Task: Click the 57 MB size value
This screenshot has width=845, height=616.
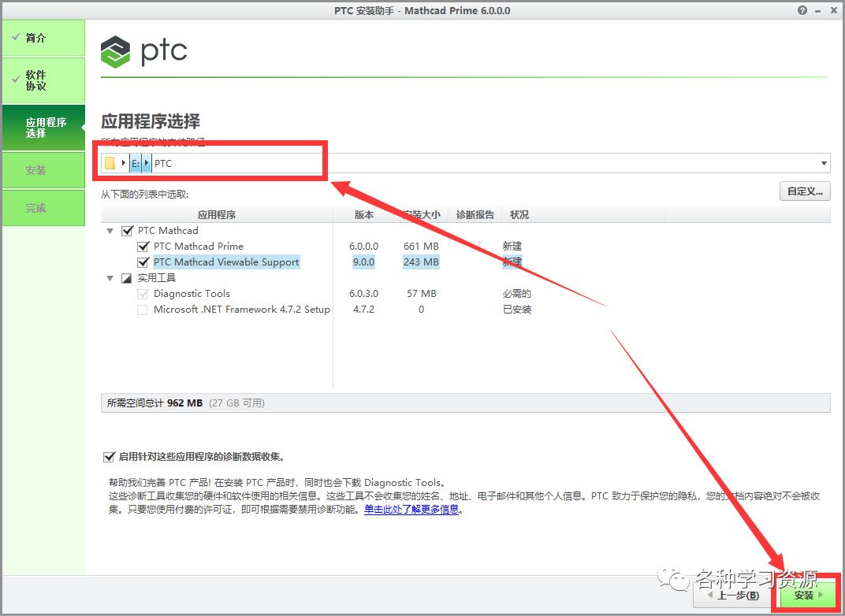Action: coord(422,294)
